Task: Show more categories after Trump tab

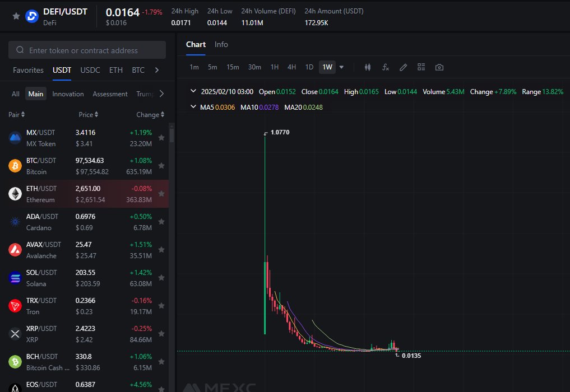Action: pyautogui.click(x=161, y=94)
